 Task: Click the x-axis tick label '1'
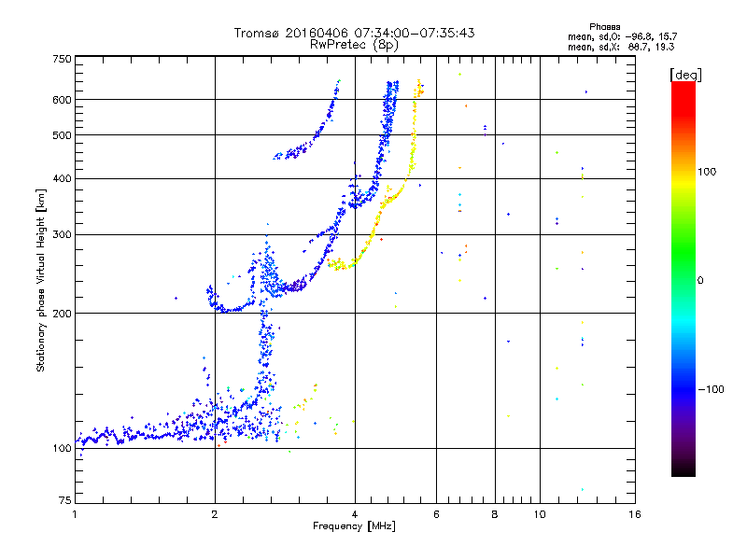75,514
